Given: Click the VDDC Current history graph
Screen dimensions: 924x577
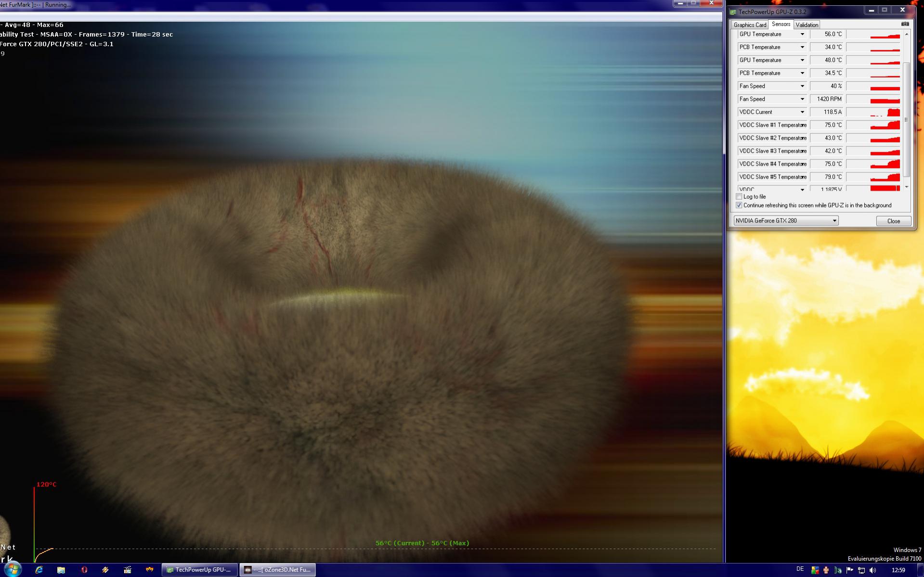Looking at the screenshot, I should tap(873, 112).
